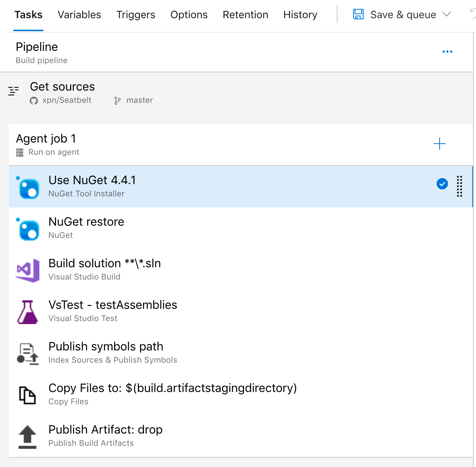The height and width of the screenshot is (467, 476).
Task: Click the Save & queue button label
Action: point(403,15)
